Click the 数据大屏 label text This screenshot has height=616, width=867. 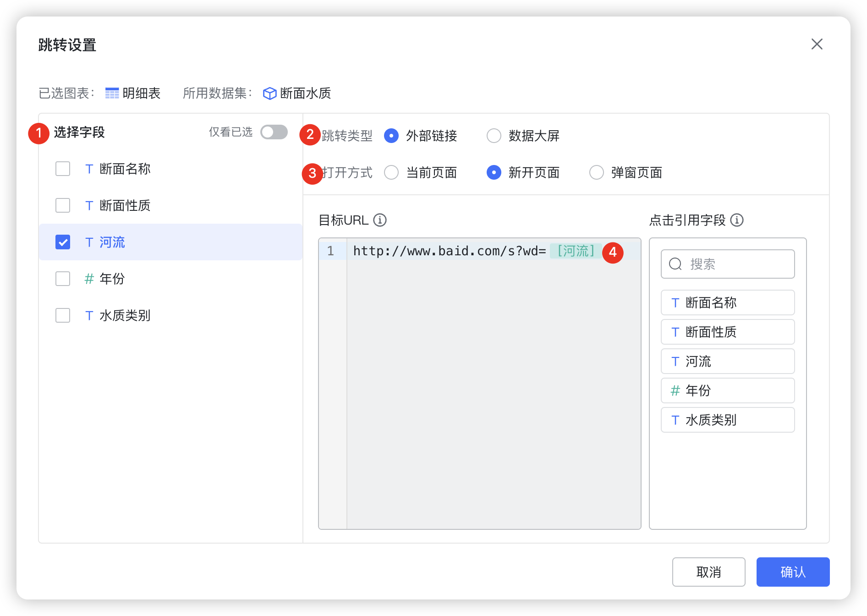point(534,136)
